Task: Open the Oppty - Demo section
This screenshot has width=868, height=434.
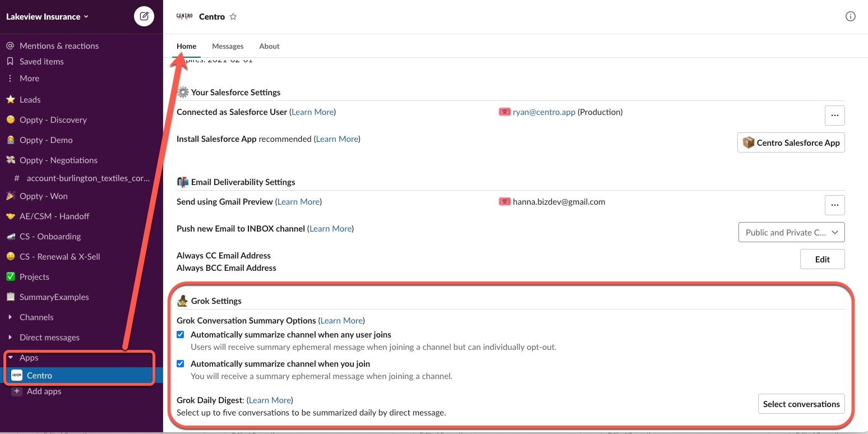Action: click(x=46, y=140)
